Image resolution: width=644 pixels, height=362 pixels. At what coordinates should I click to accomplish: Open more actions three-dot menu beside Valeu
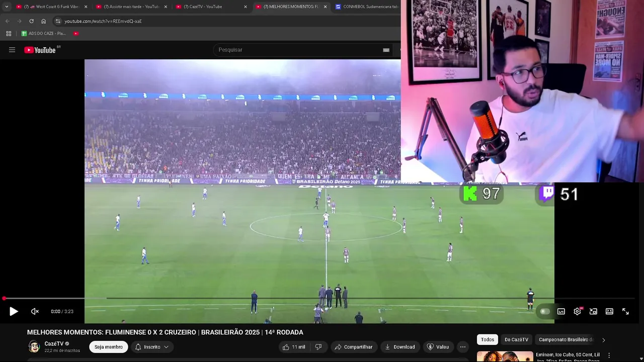pos(463,347)
